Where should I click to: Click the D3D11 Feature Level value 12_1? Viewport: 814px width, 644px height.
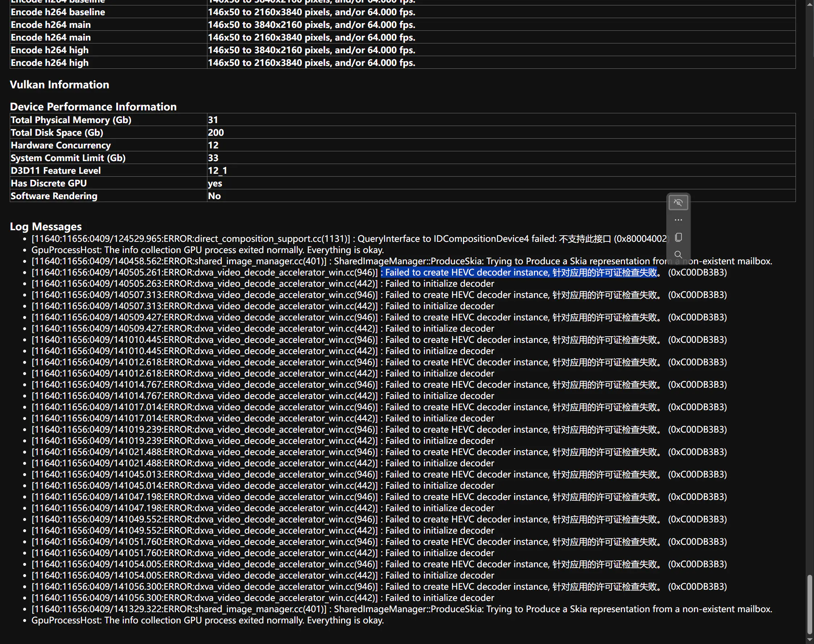coord(217,171)
